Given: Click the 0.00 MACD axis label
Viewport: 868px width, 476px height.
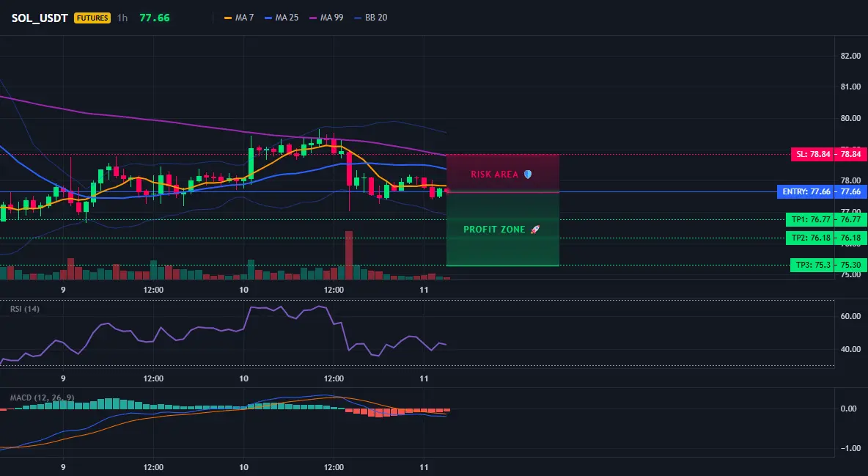Looking at the screenshot, I should click(849, 409).
